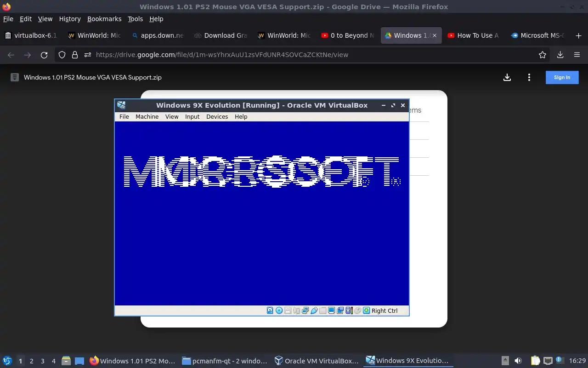Open the VirtualBox Machine menu
Screen dimensions: 588x368
coord(147,116)
